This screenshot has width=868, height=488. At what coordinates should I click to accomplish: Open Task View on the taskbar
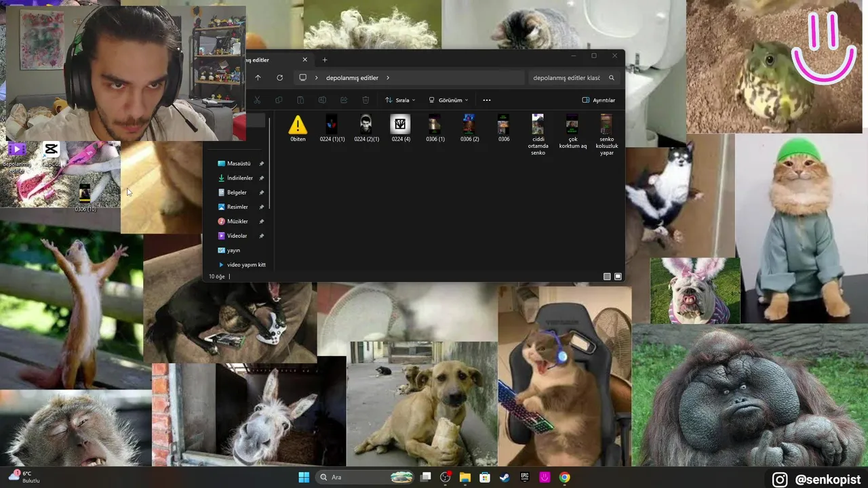click(x=425, y=477)
